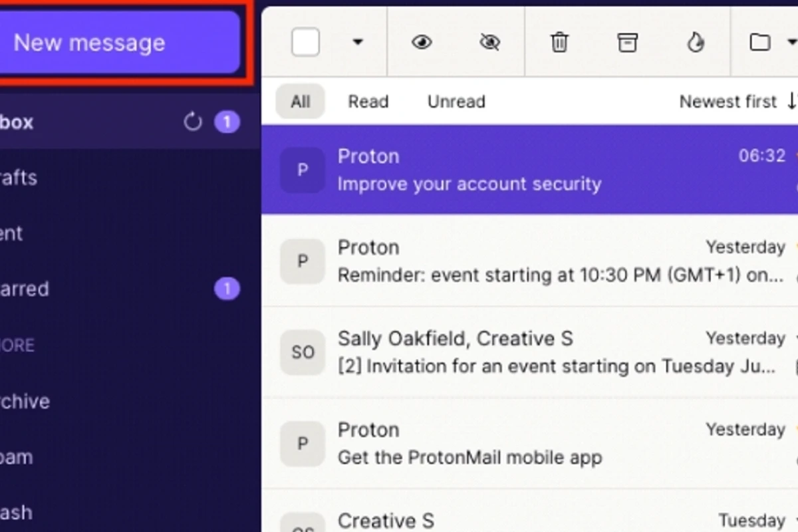Screen dimensions: 798x532
Task: Click the Starred count badge
Action: (227, 289)
